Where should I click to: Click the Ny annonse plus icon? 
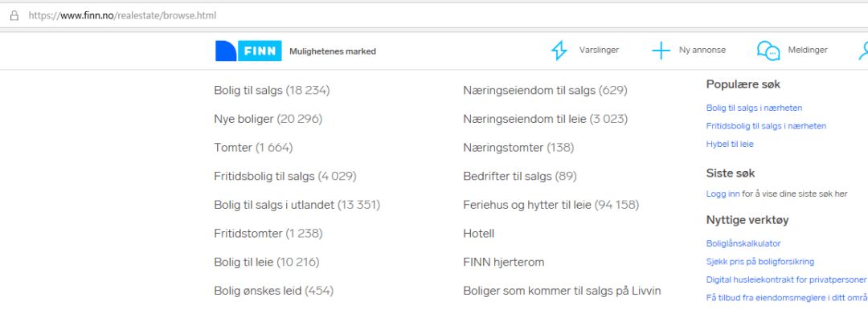click(x=661, y=51)
